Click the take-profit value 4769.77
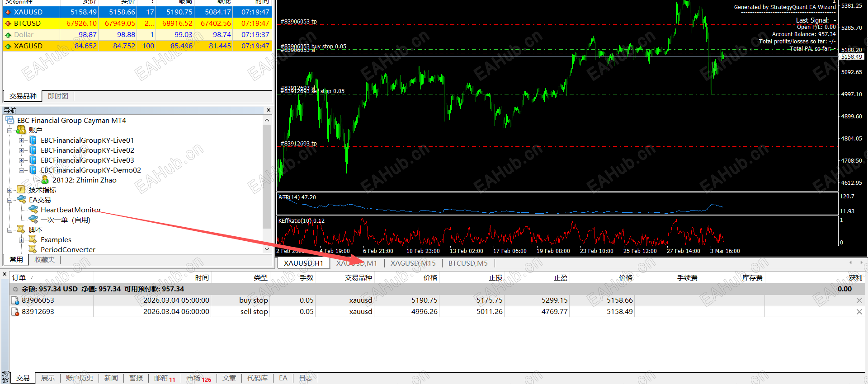Viewport: 868px width, 384px height. coord(555,312)
